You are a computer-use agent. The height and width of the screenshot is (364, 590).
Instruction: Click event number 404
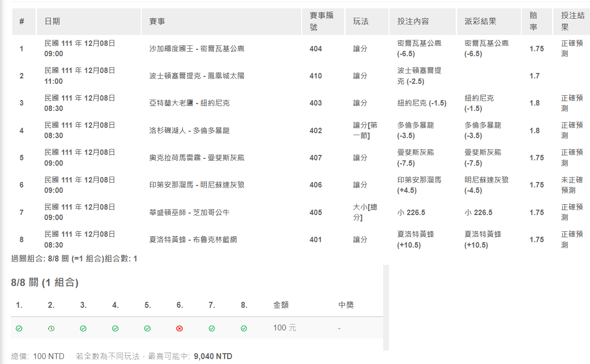coord(315,49)
